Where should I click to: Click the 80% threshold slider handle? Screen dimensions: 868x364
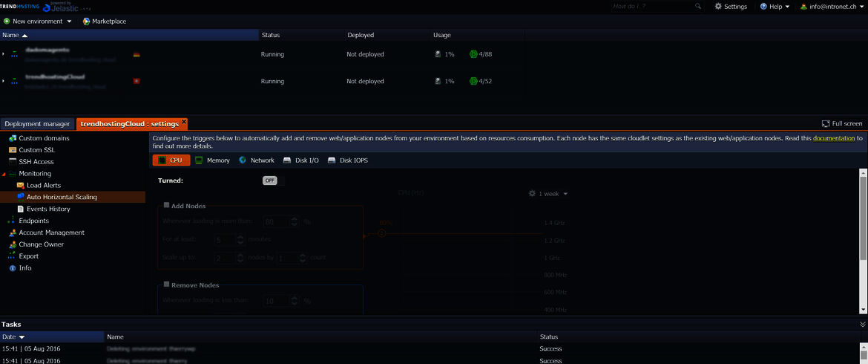point(381,234)
